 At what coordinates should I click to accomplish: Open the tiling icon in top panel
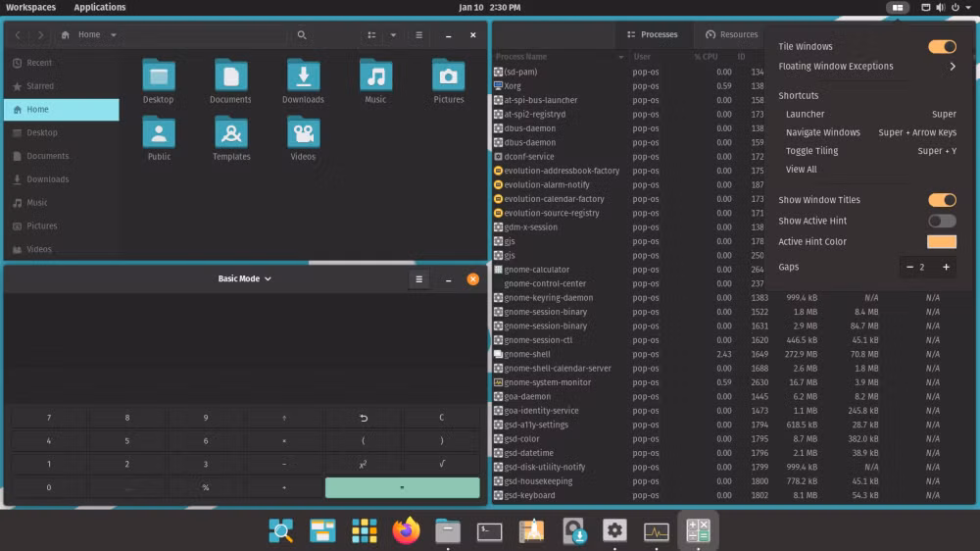pyautogui.click(x=898, y=8)
